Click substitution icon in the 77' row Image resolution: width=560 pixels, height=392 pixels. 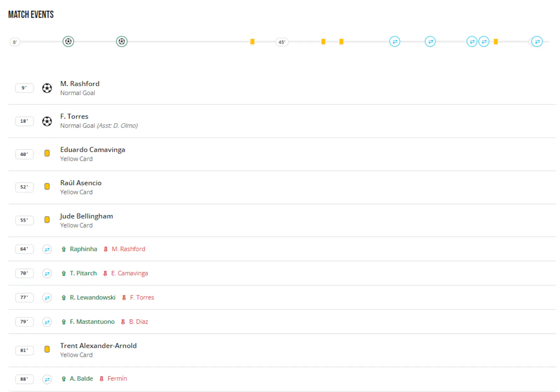pos(47,297)
